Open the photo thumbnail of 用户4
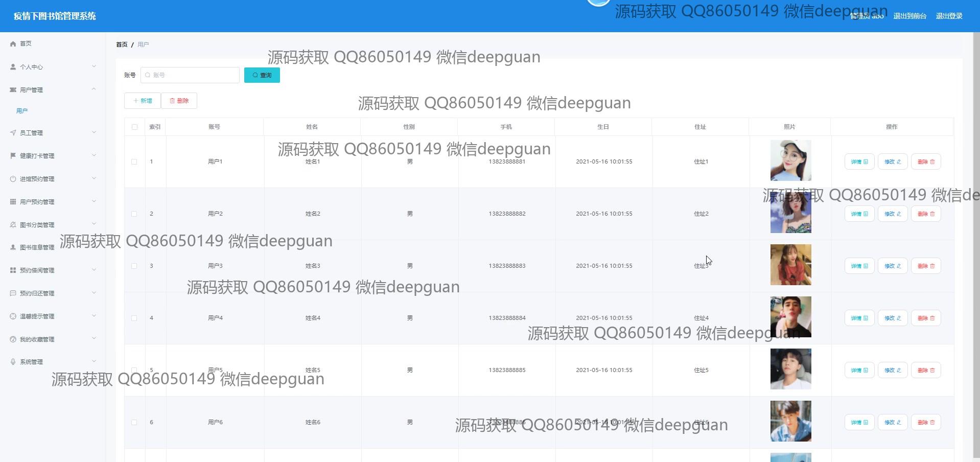 point(790,317)
